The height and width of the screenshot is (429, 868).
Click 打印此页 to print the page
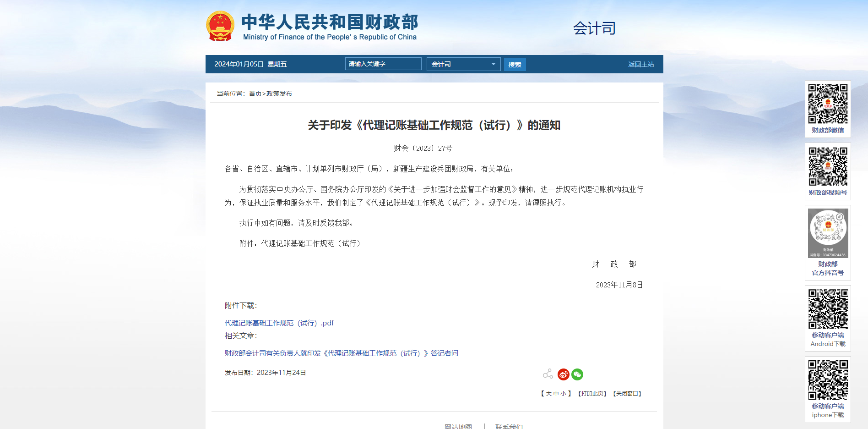click(592, 394)
